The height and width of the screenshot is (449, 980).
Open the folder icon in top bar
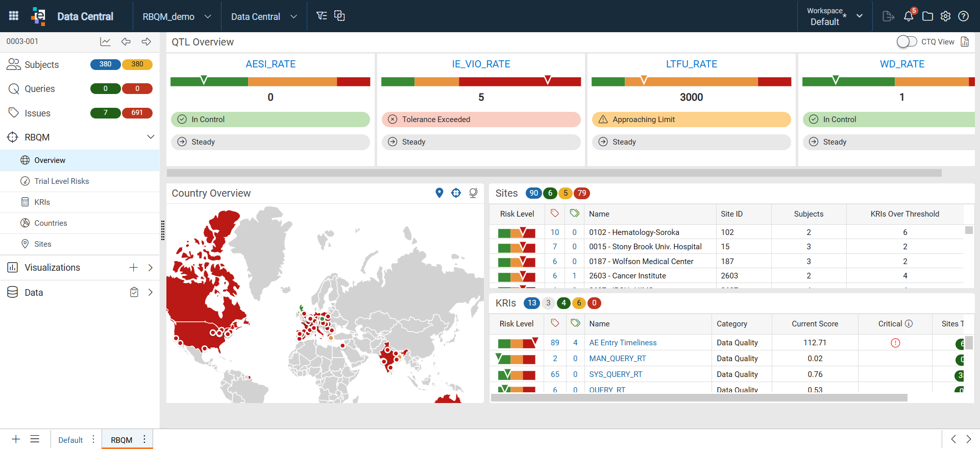pos(927,16)
